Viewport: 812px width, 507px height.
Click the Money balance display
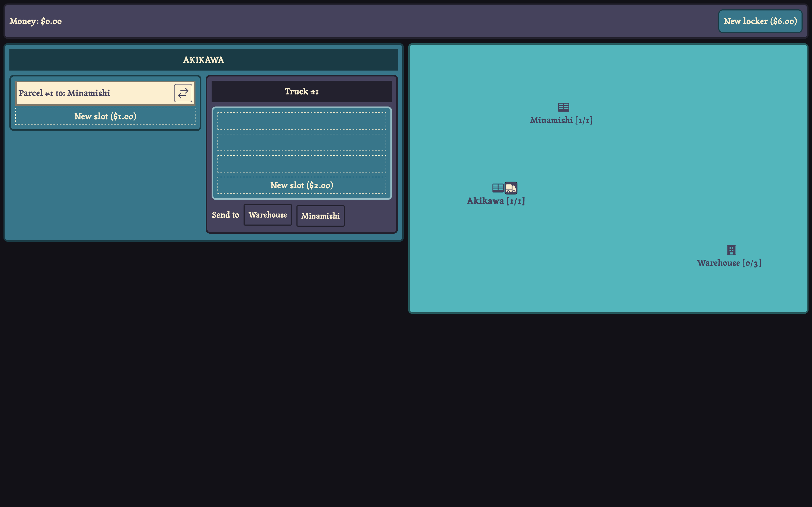click(35, 21)
